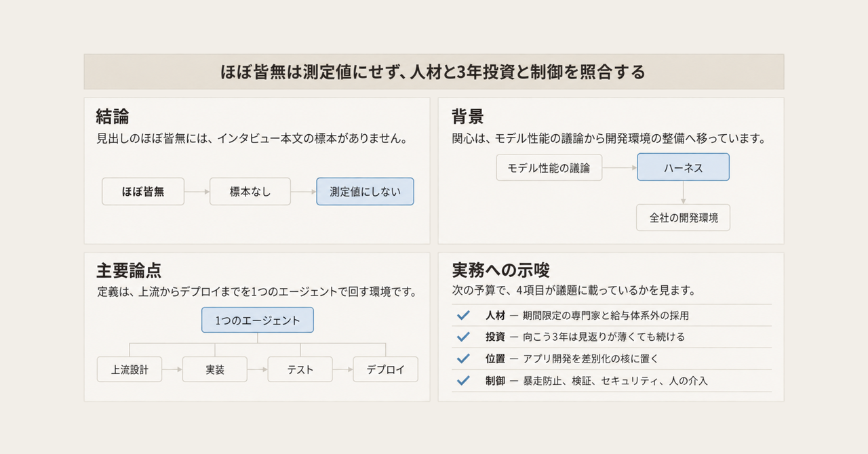Click the checkmark next to 位置
This screenshot has height=454, width=868.
464,358
